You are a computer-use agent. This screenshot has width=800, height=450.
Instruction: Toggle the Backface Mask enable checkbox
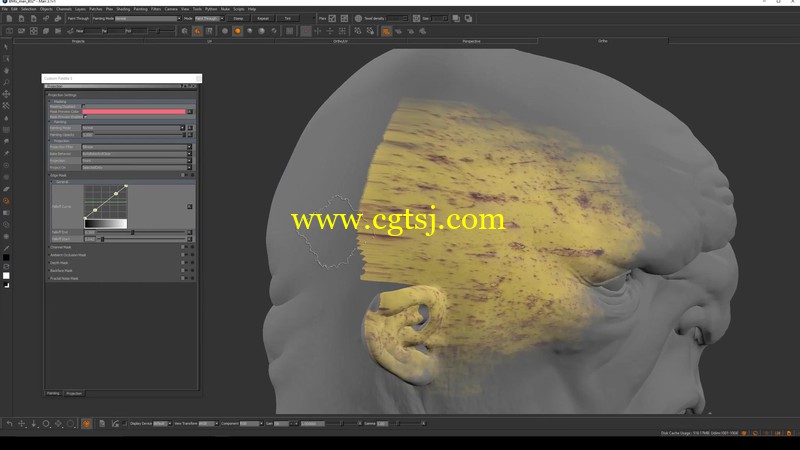tap(182, 270)
